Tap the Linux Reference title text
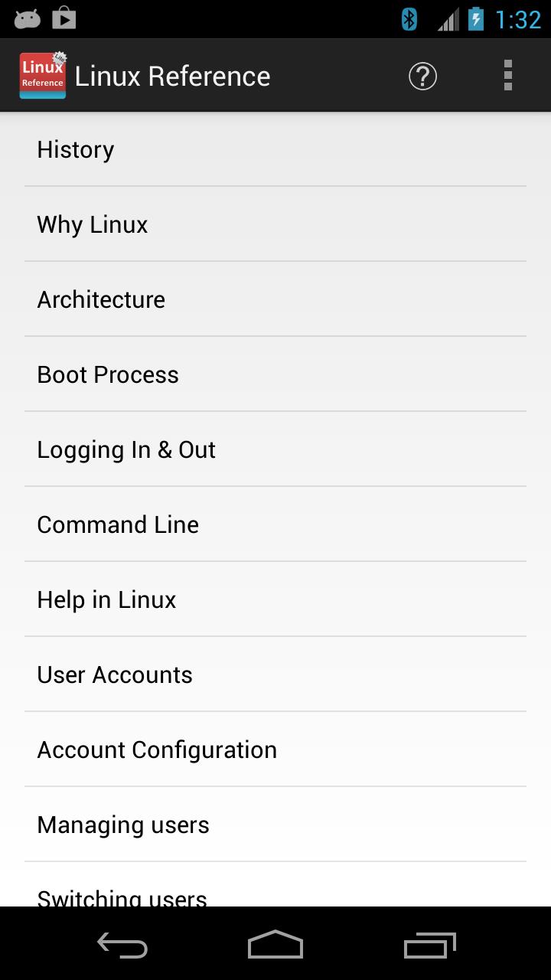The image size is (551, 980). pos(172,76)
